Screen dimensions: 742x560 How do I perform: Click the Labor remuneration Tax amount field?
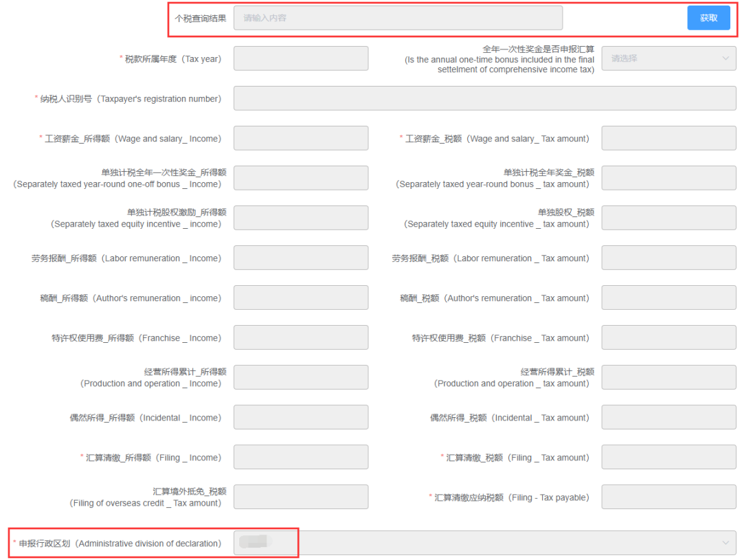(668, 258)
